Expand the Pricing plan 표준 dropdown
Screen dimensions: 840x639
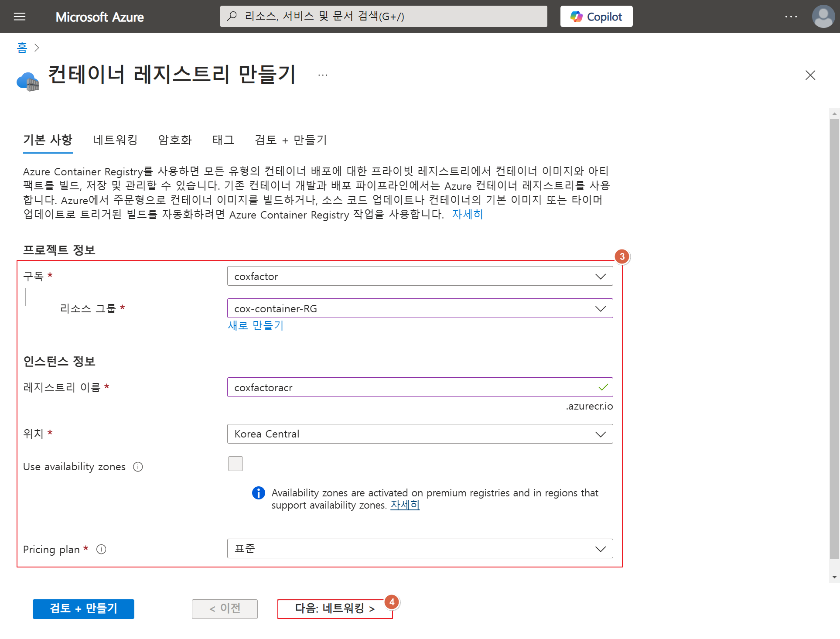(x=420, y=549)
